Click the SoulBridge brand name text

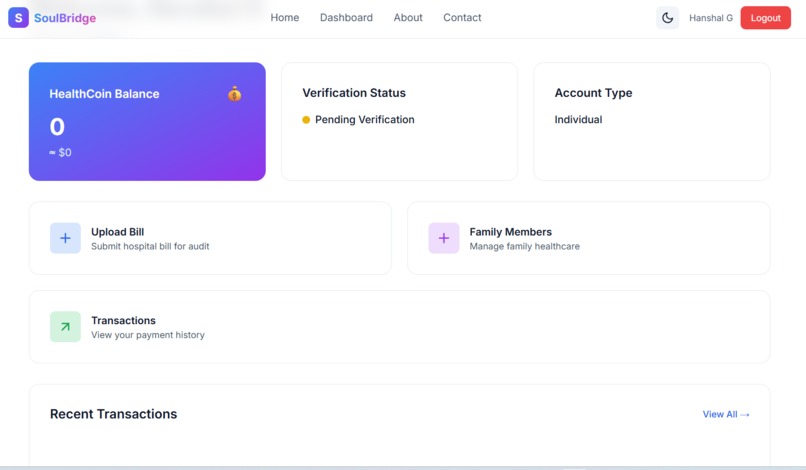65,18
